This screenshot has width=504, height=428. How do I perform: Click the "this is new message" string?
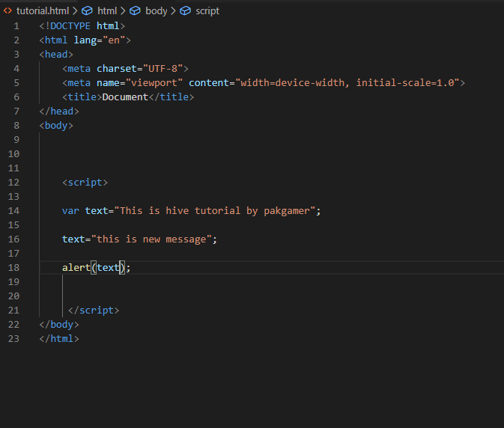tap(151, 239)
